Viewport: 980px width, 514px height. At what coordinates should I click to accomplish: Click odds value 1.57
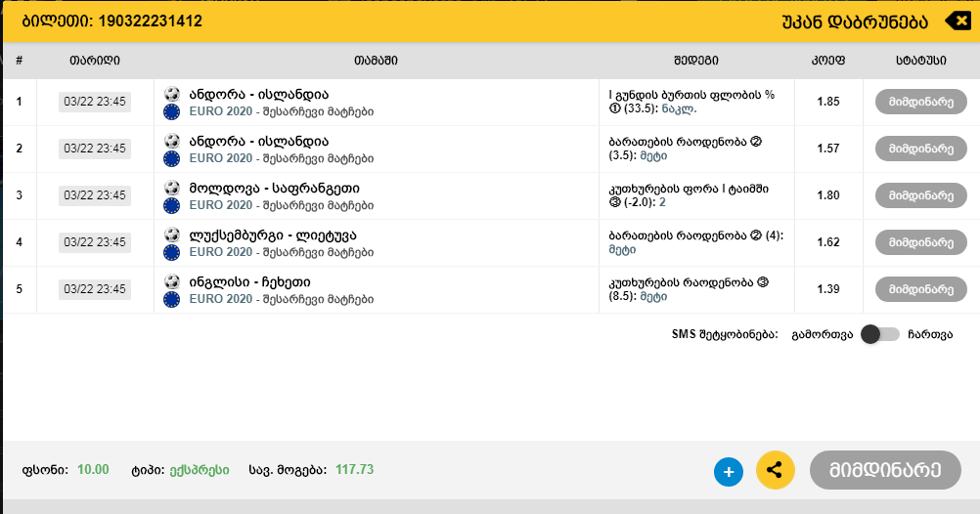[x=828, y=148]
